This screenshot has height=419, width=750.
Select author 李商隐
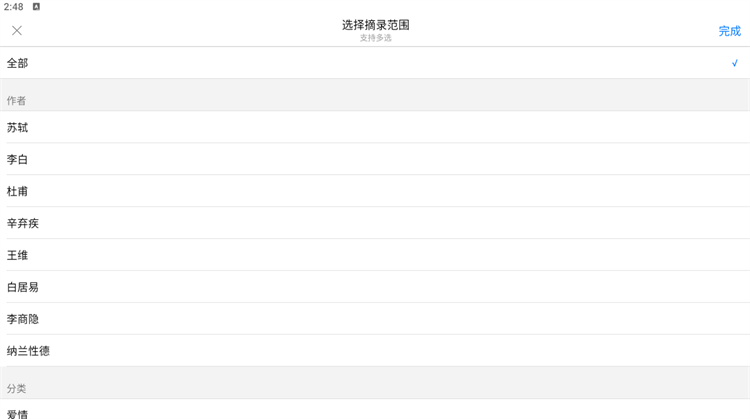click(375, 319)
